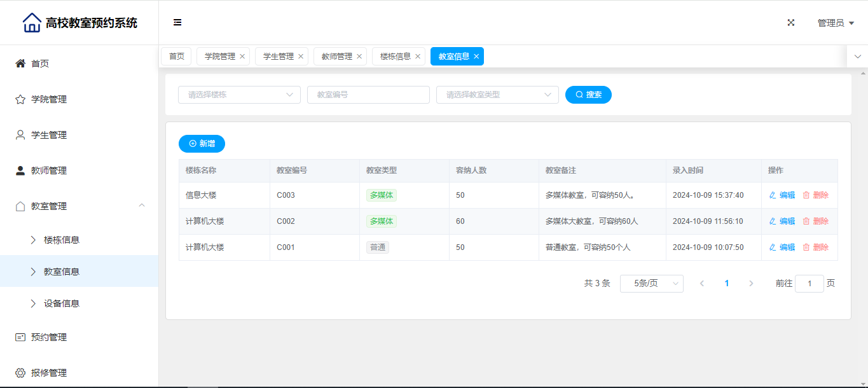Screen dimensions: 868x388
Task: Click the 教师管理 person icon
Action: coord(20,170)
